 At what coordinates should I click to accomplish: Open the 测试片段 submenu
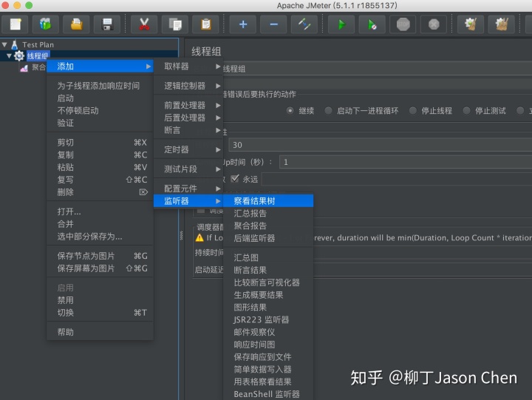point(188,169)
